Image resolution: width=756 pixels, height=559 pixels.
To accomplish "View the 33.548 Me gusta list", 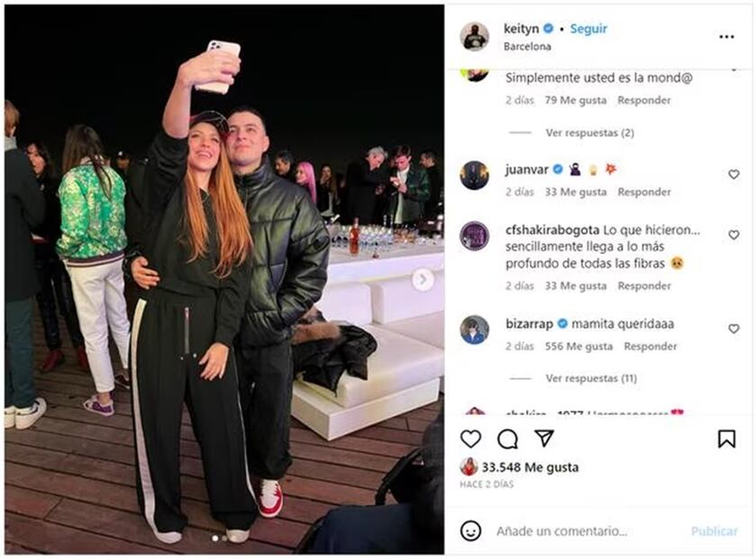I will [x=530, y=468].
